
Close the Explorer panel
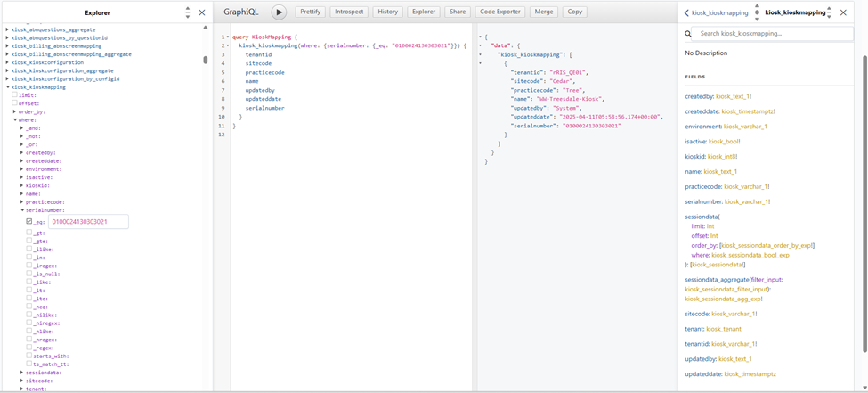(201, 12)
